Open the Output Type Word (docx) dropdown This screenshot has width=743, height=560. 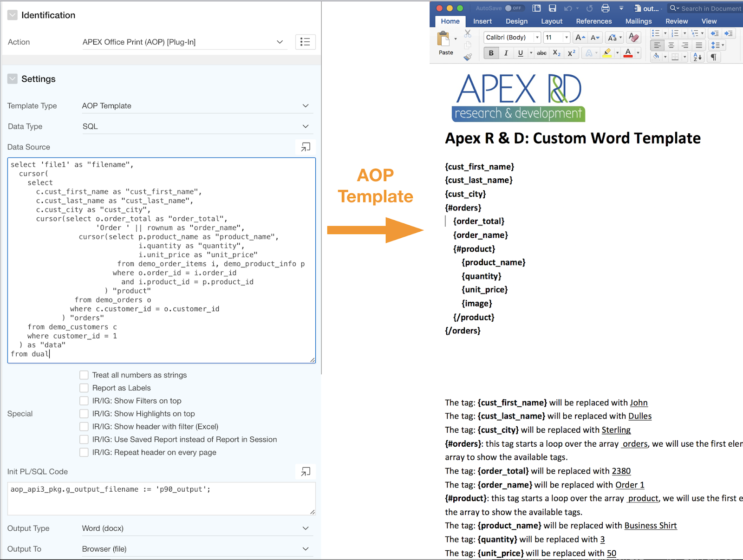click(197, 528)
